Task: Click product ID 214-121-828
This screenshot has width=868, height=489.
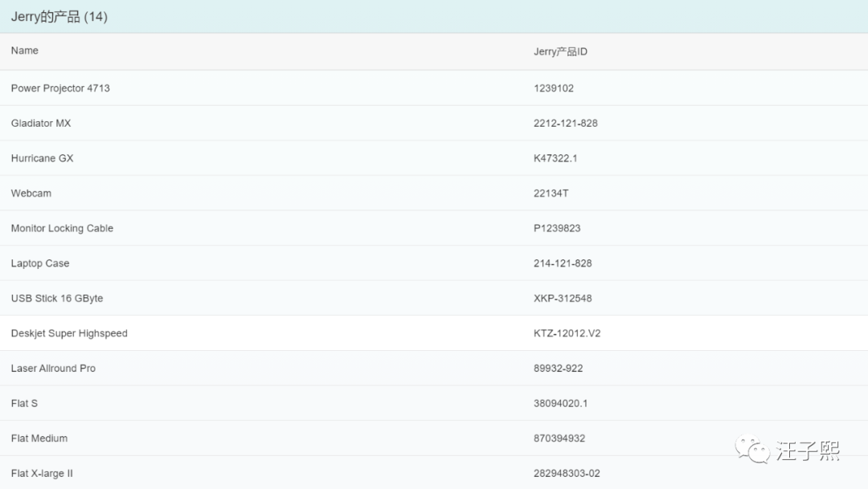Action: 563,263
